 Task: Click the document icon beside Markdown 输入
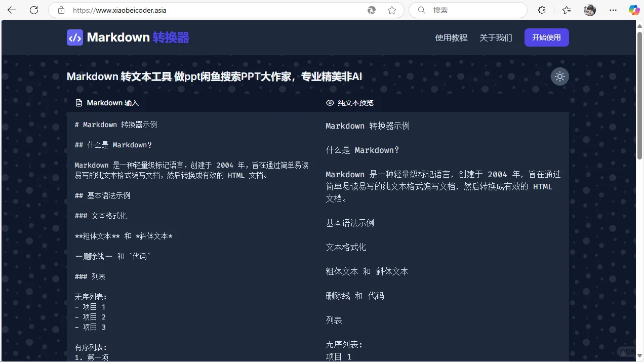79,102
